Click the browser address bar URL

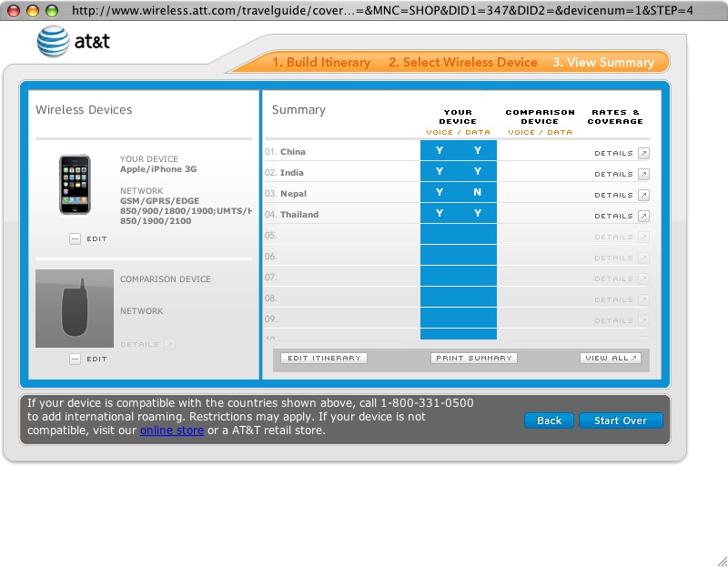[x=382, y=10]
